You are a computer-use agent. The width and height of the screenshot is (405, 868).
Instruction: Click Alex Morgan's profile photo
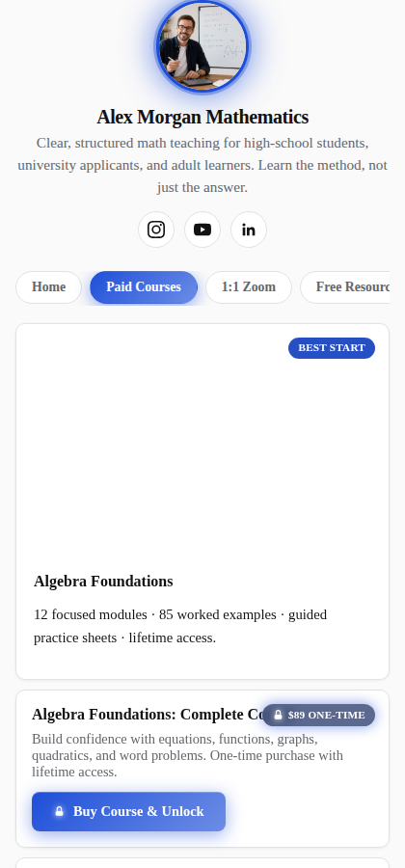pyautogui.click(x=202, y=46)
